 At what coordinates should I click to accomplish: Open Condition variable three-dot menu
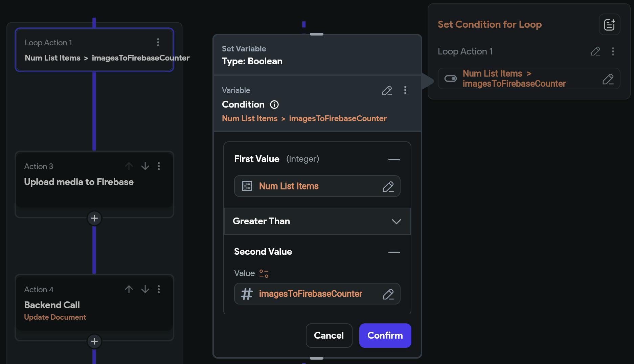point(405,90)
